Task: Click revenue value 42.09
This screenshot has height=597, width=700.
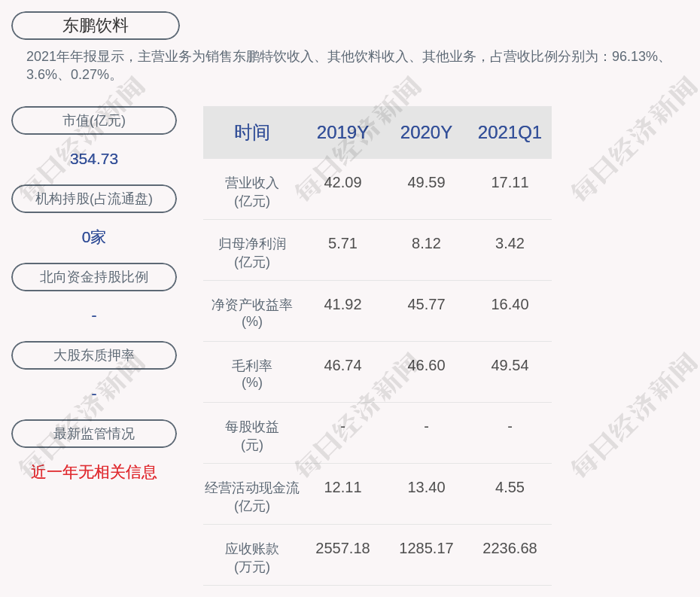Action: (x=342, y=183)
